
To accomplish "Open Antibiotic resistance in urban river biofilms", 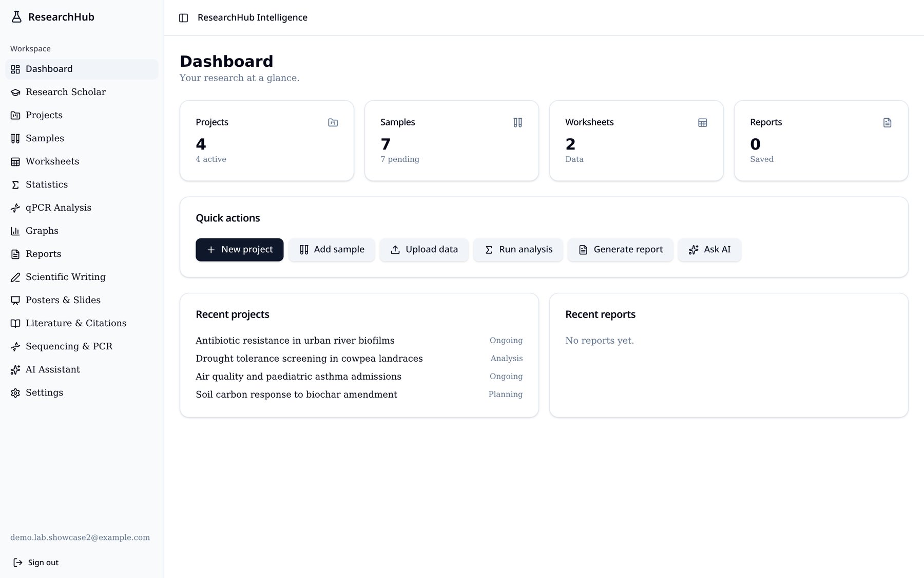I will [x=295, y=341].
